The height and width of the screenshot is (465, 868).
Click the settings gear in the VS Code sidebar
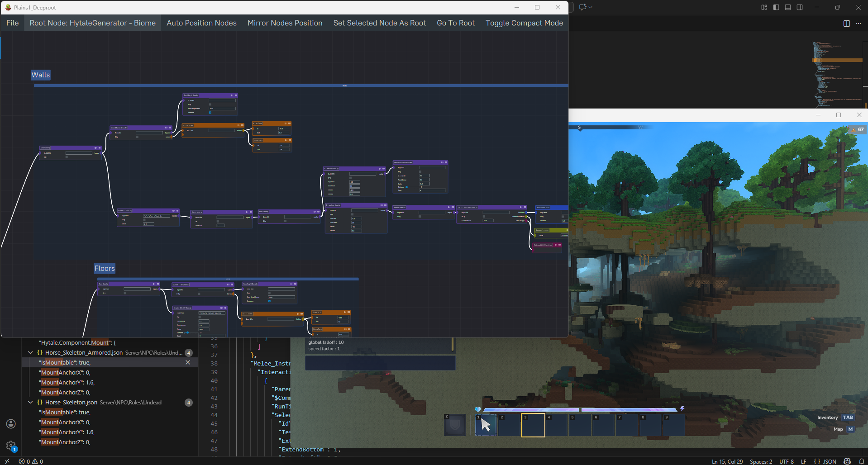click(x=11, y=446)
